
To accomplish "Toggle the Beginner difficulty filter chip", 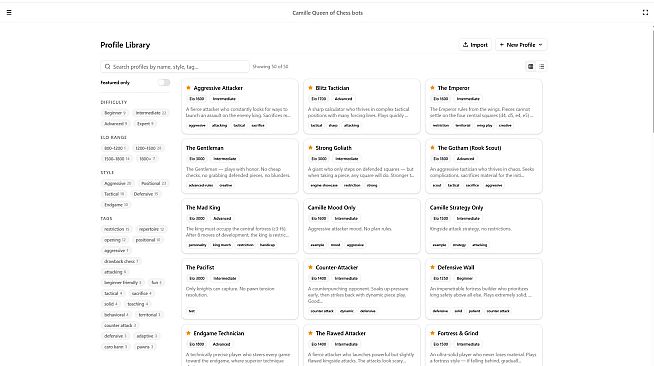I will click(x=115, y=113).
